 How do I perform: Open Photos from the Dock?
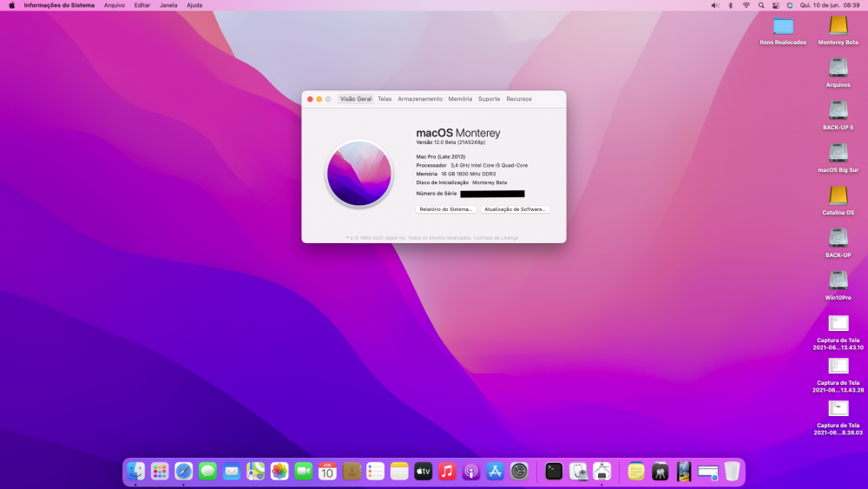pyautogui.click(x=279, y=472)
